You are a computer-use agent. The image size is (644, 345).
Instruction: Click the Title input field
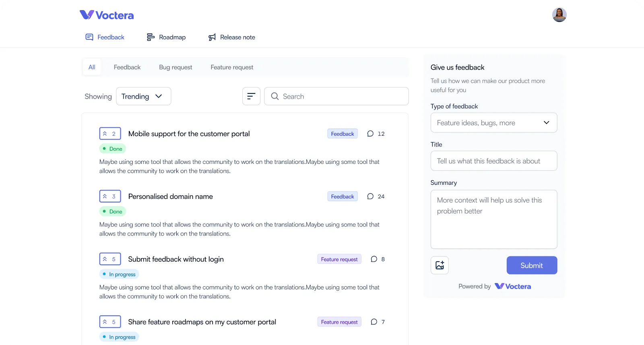tap(494, 161)
